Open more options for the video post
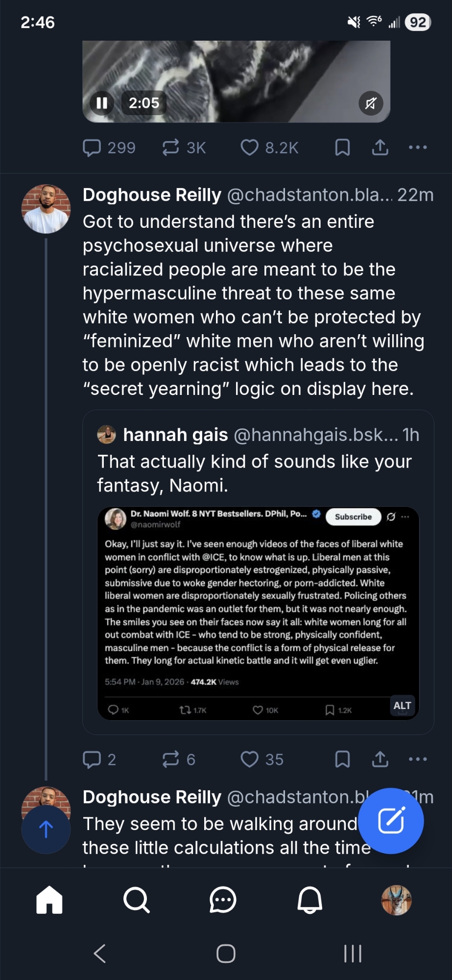Viewport: 452px width, 980px height. 418,147
